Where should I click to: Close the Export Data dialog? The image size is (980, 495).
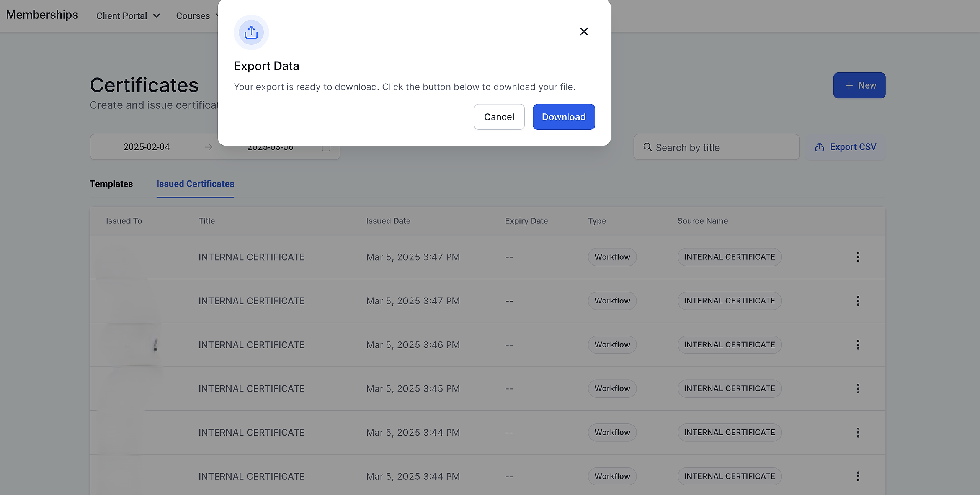[583, 31]
